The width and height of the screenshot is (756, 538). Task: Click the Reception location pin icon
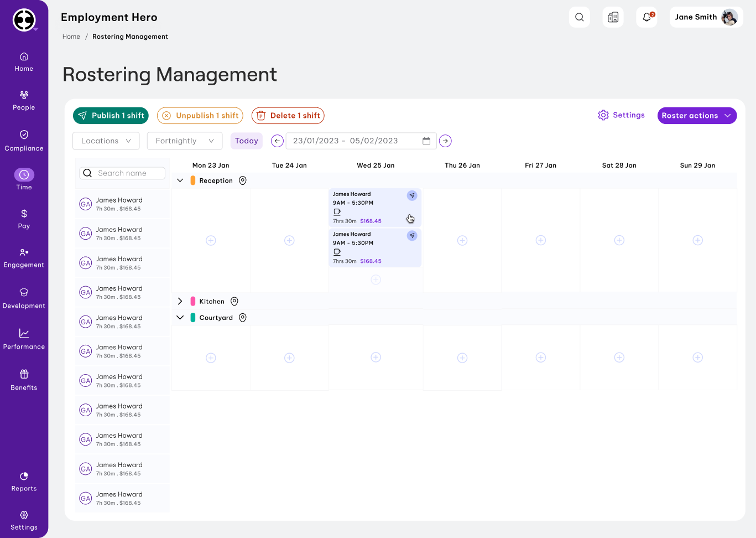[x=243, y=180]
